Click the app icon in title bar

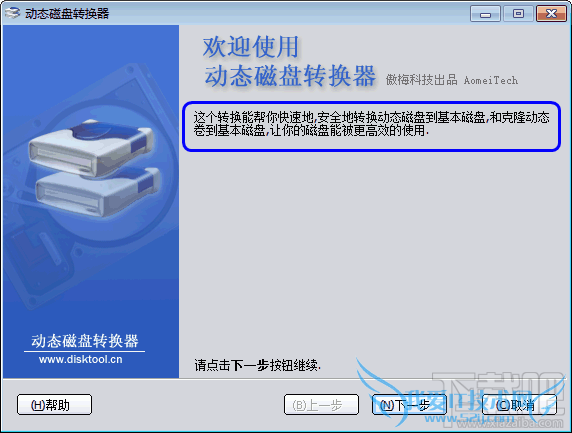coord(12,13)
